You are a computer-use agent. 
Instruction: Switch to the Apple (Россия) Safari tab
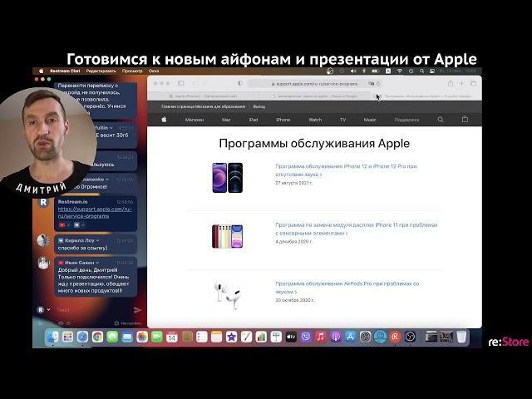203,96
